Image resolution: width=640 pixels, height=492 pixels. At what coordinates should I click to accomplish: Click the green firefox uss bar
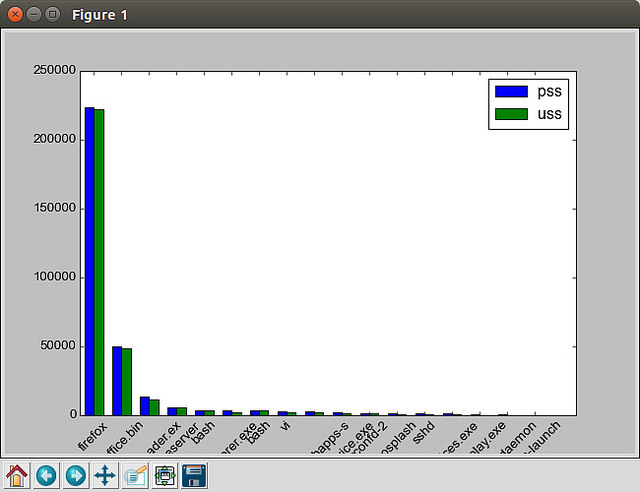pyautogui.click(x=99, y=260)
